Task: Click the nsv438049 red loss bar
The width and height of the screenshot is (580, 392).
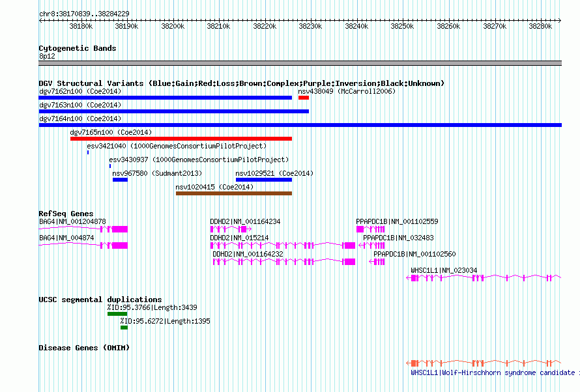Action: 304,98
